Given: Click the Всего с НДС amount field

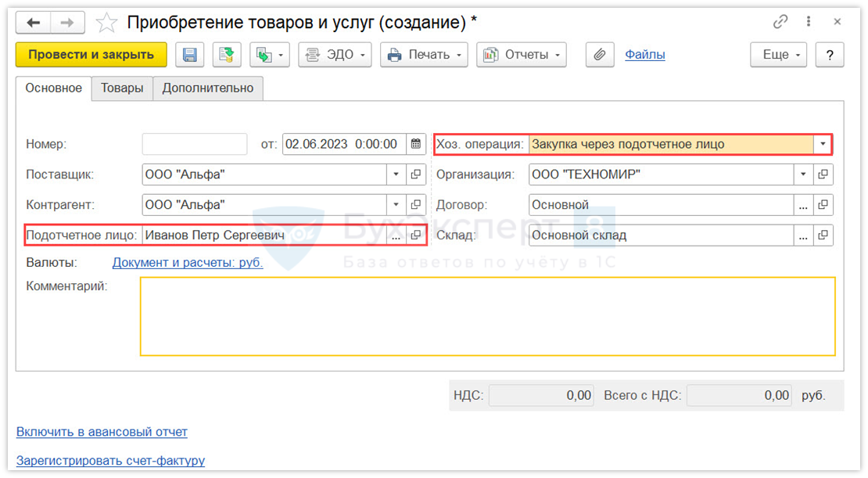Looking at the screenshot, I should pos(739,396).
